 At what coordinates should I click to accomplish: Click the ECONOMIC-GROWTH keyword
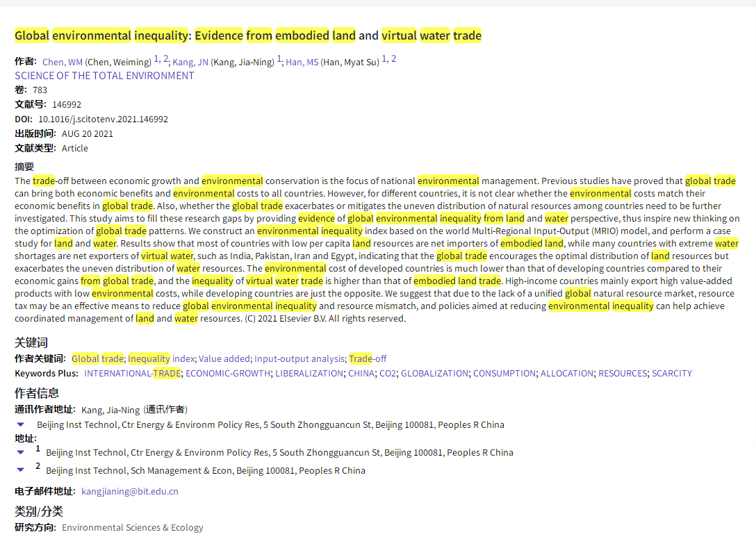[227, 373]
